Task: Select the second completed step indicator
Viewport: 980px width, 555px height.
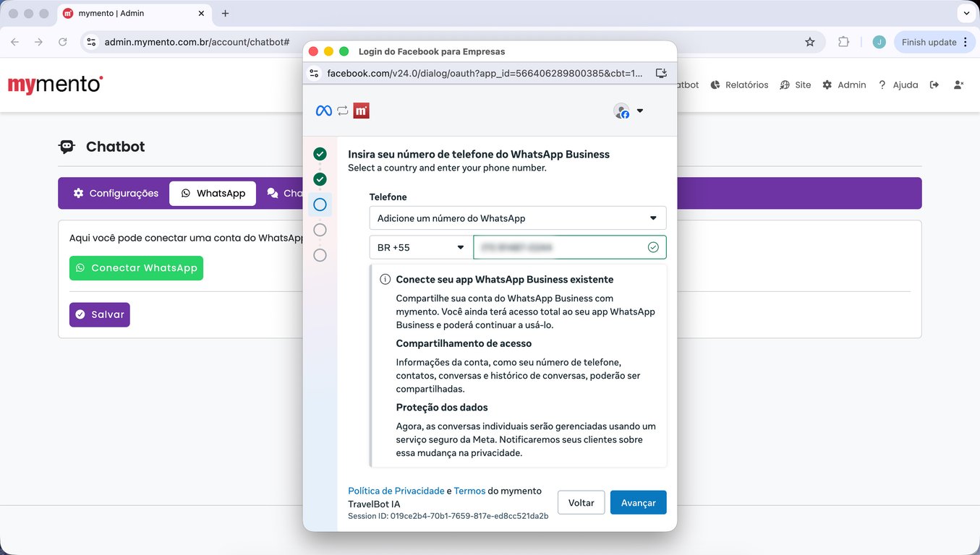Action: (x=320, y=179)
